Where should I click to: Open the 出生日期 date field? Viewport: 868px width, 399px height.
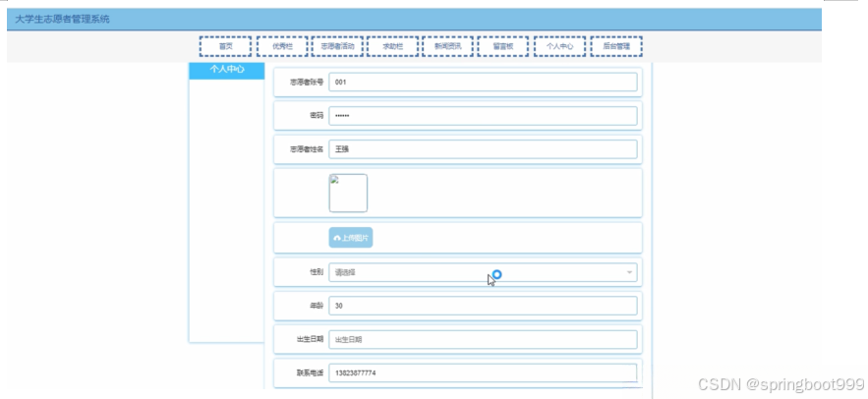pyautogui.click(x=483, y=340)
